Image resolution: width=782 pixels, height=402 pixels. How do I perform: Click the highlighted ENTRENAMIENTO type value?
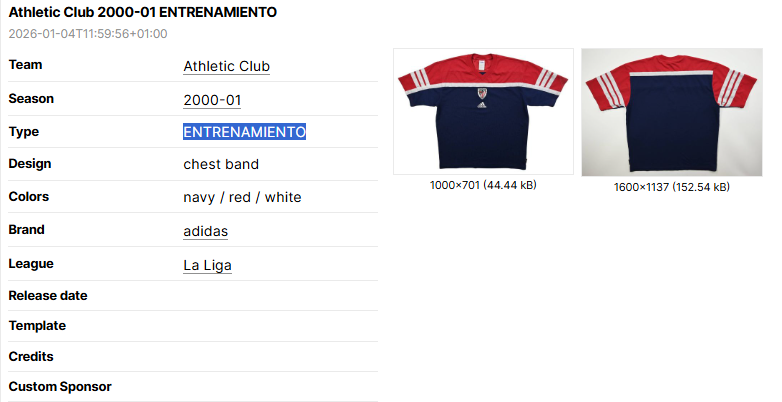[x=244, y=132]
